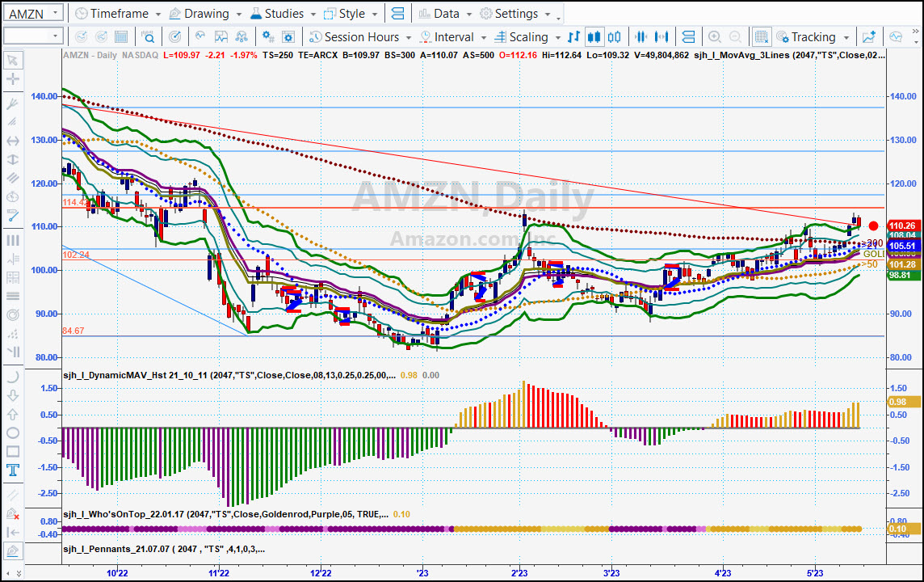Click the 84.67 horizontal line label
The width and height of the screenshot is (924, 582).
click(x=73, y=331)
